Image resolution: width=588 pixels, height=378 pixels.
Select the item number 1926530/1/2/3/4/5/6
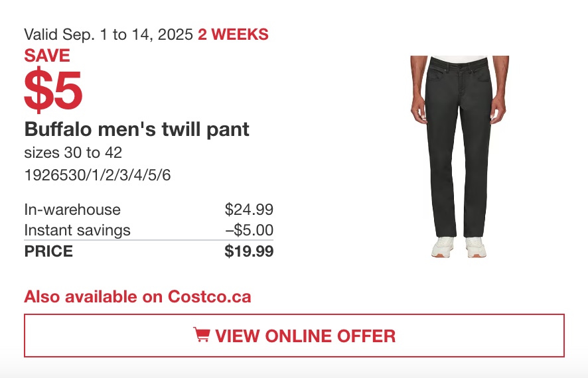(98, 175)
